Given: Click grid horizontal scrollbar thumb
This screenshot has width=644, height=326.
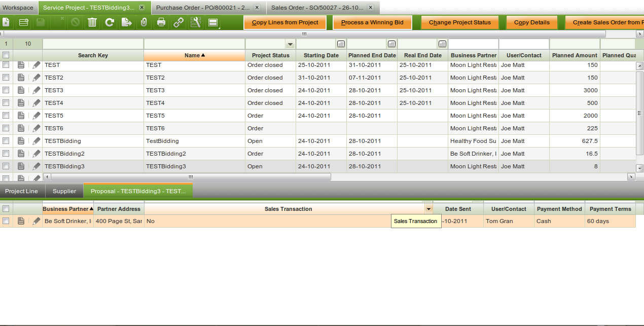Looking at the screenshot, I should click(x=191, y=177).
